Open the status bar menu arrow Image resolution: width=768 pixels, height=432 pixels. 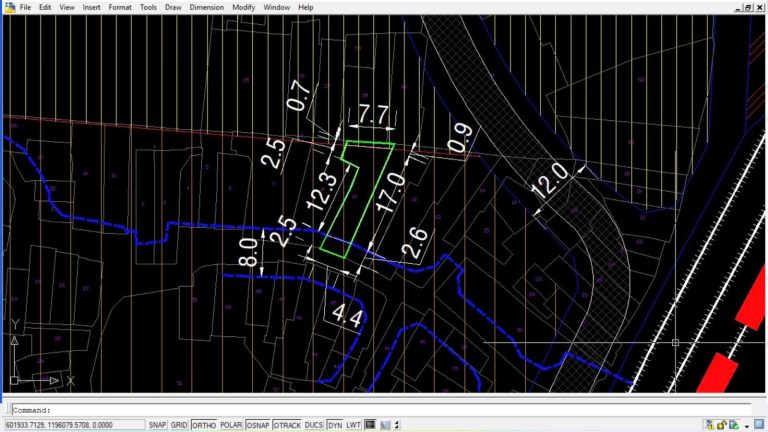747,426
